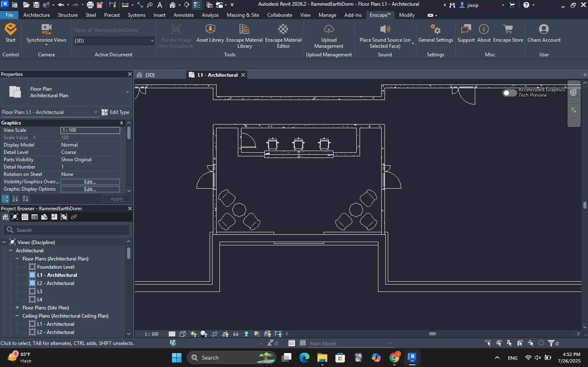
Task: Click Reveal Hidden Elements lightbulb icon
Action: [246, 334]
